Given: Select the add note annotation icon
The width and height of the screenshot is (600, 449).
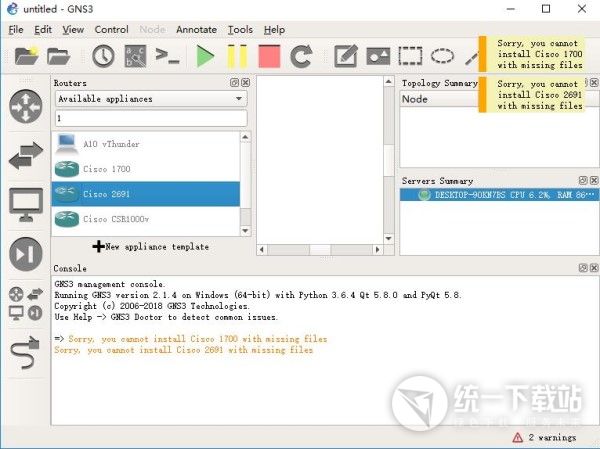Looking at the screenshot, I should pyautogui.click(x=346, y=56).
